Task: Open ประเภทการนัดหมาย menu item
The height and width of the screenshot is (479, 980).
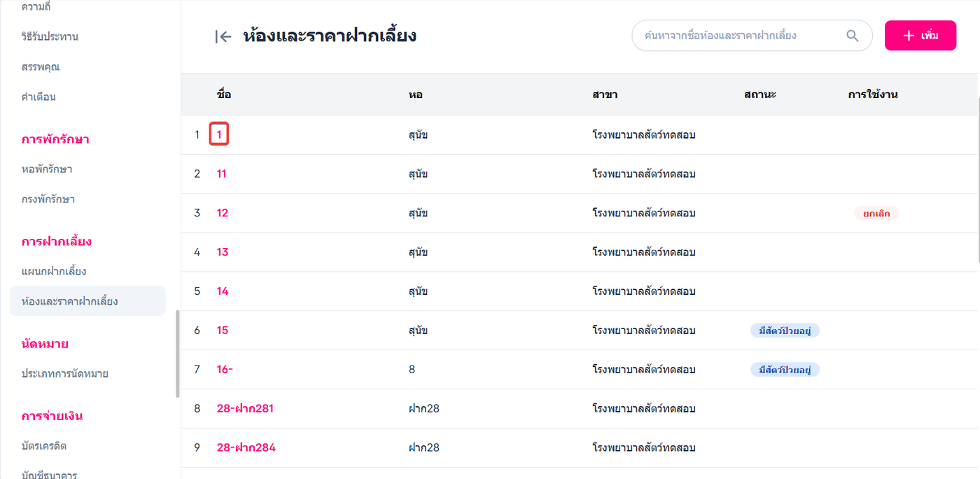Action: [65, 374]
